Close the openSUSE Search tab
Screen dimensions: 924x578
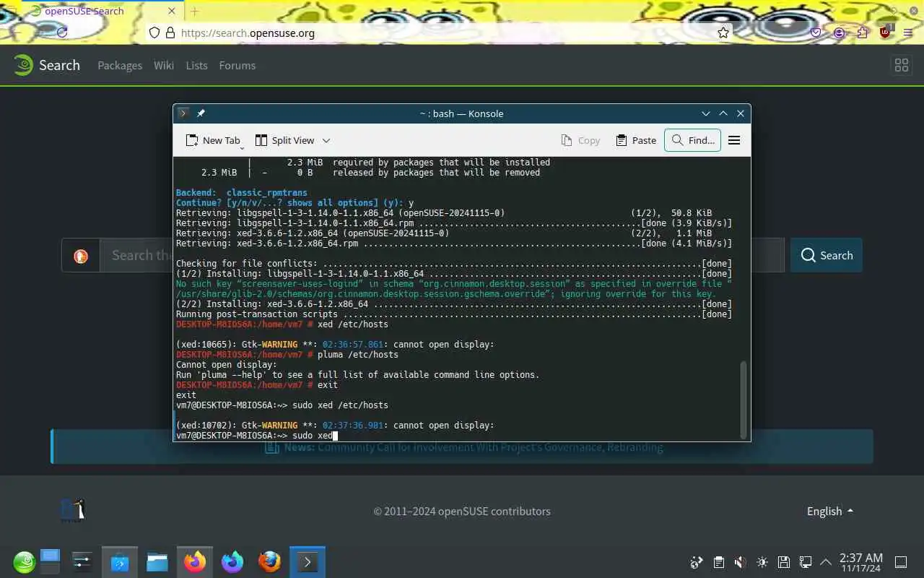(x=172, y=11)
